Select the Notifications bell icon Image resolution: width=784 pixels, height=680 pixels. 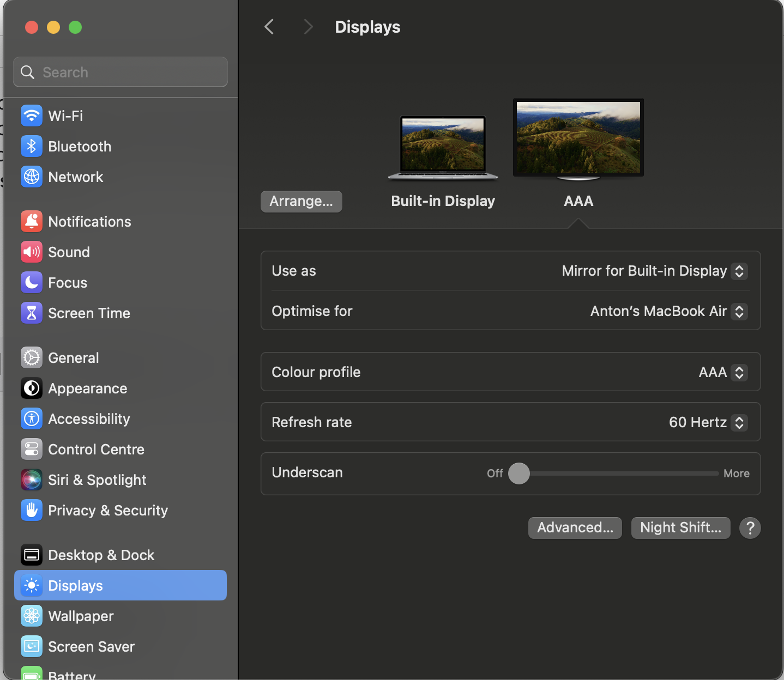(x=32, y=221)
